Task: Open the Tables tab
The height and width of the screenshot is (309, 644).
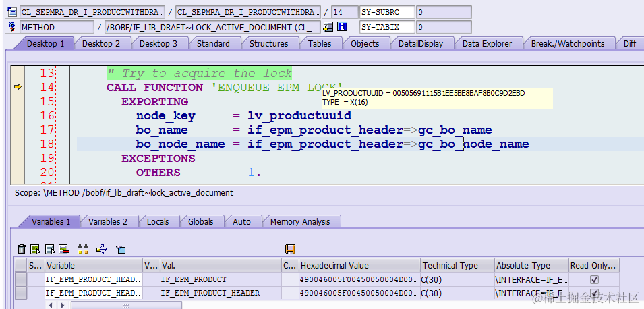Action: (x=320, y=43)
